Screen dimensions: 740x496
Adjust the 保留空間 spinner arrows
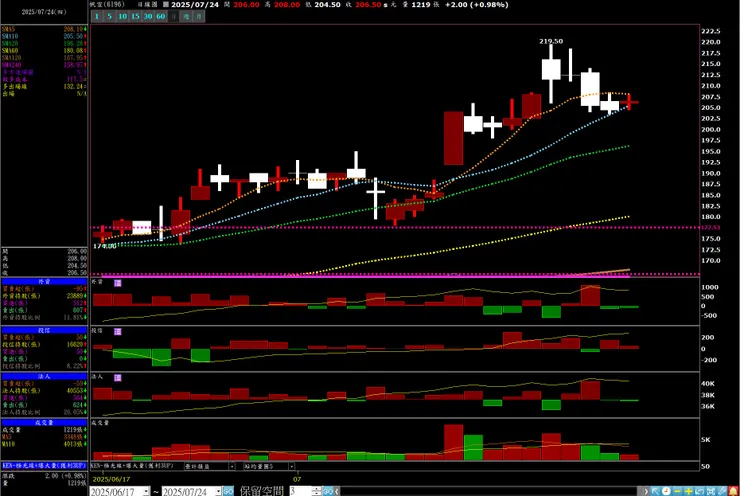pos(317,491)
